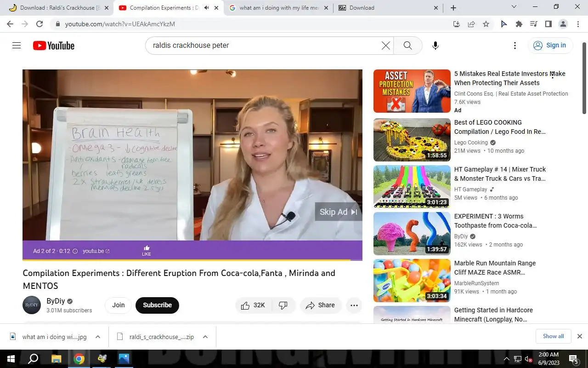Unmute the system volume tray icon

529,359
